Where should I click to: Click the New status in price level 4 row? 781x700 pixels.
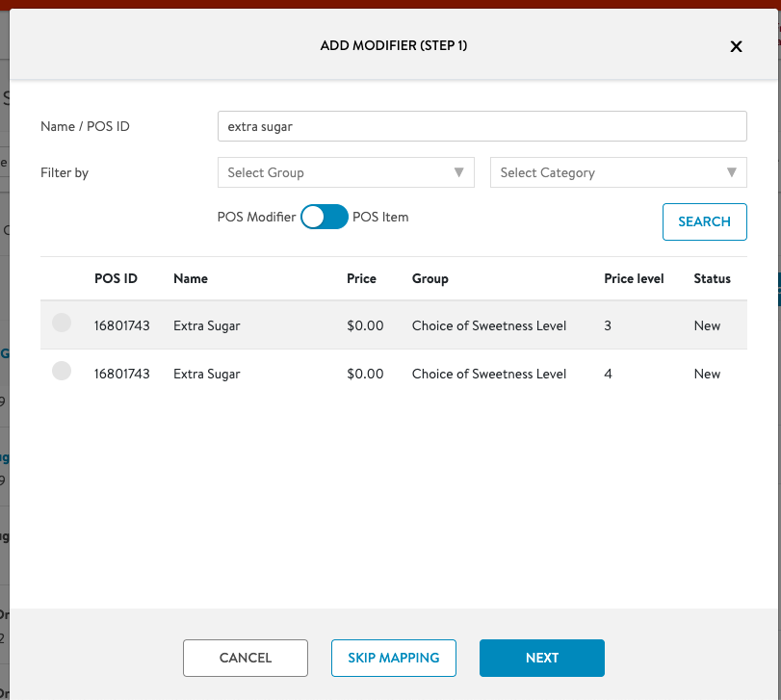pyautogui.click(x=707, y=374)
